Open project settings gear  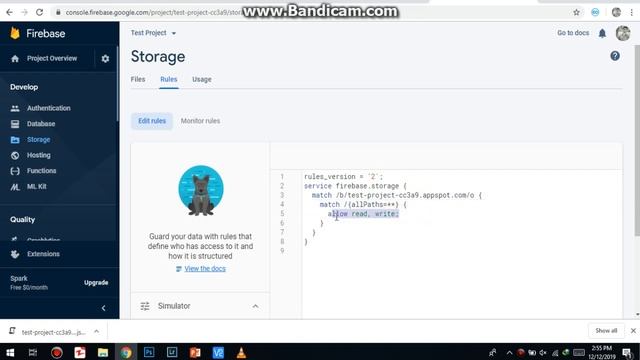pyautogui.click(x=105, y=58)
